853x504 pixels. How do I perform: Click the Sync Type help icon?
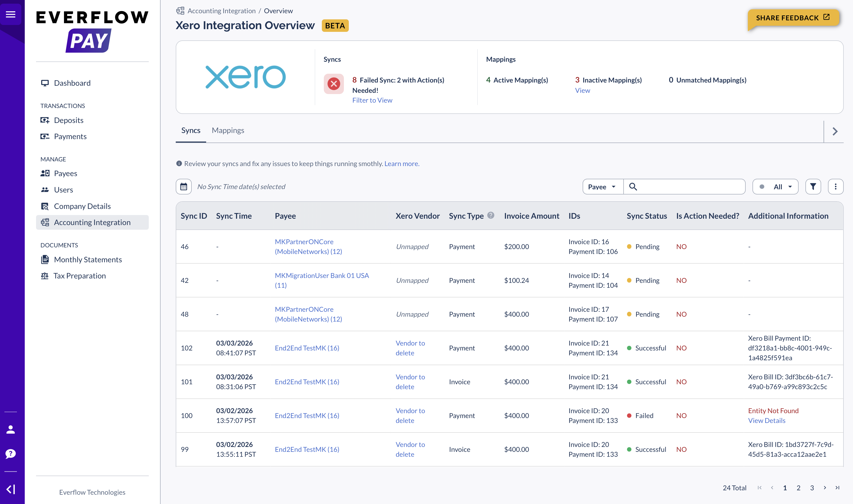[x=490, y=215]
